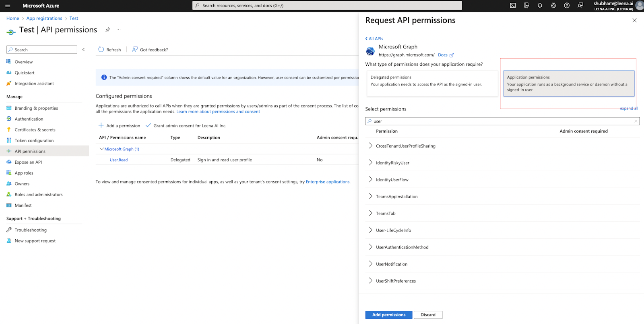Image resolution: width=644 pixels, height=324 pixels.
Task: Collapse Microsoft Graph (1) group
Action: [101, 149]
